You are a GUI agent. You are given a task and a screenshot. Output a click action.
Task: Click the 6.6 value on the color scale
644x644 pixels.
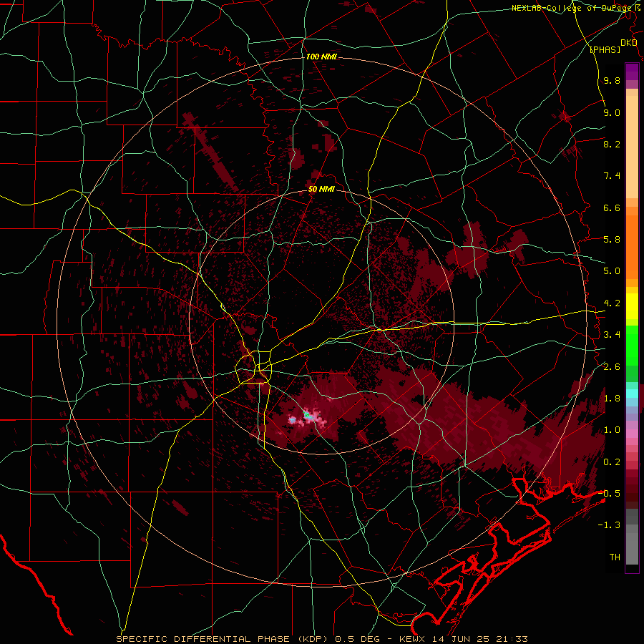coord(612,208)
